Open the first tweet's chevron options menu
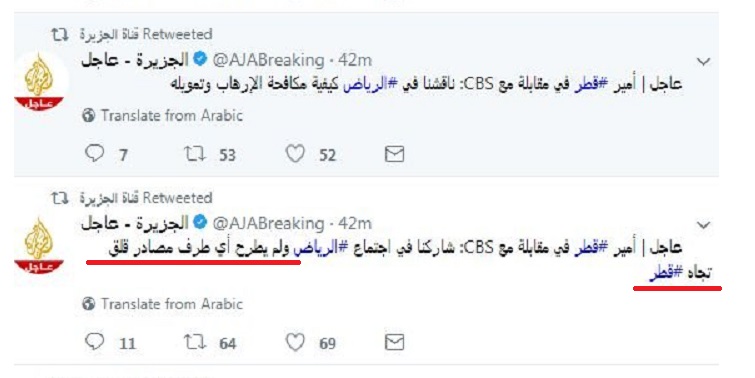 [703, 62]
